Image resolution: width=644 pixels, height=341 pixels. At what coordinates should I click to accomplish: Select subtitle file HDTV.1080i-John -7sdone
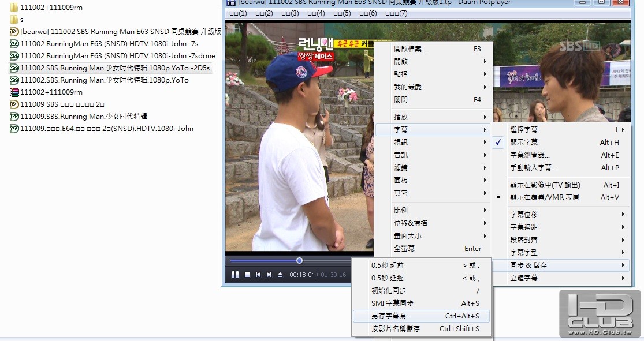(x=113, y=55)
